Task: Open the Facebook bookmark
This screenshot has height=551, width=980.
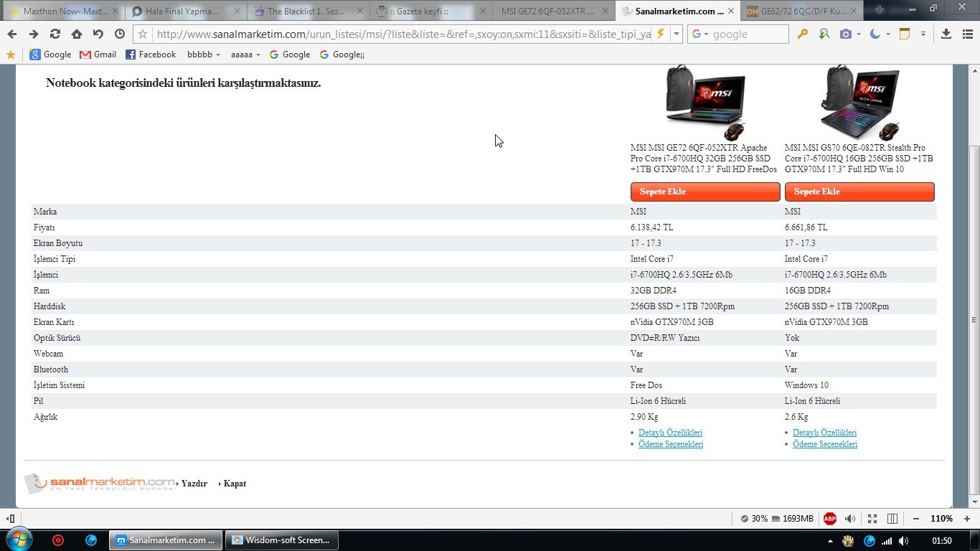Action: point(151,55)
